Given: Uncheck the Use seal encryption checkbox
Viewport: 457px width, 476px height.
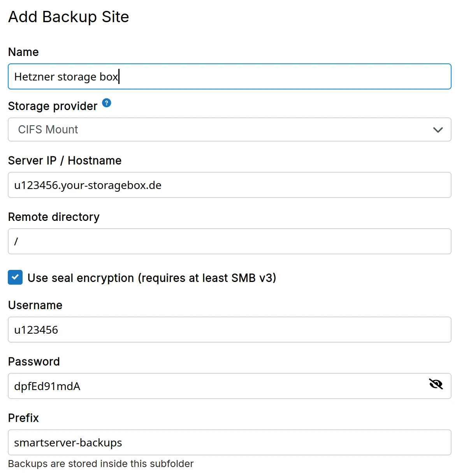Looking at the screenshot, I should click(x=15, y=278).
